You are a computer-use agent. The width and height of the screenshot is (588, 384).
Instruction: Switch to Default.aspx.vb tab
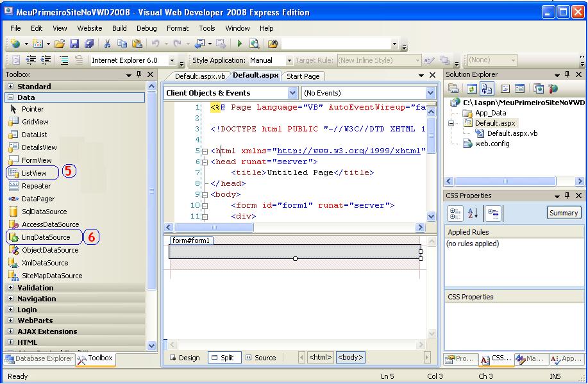[200, 76]
